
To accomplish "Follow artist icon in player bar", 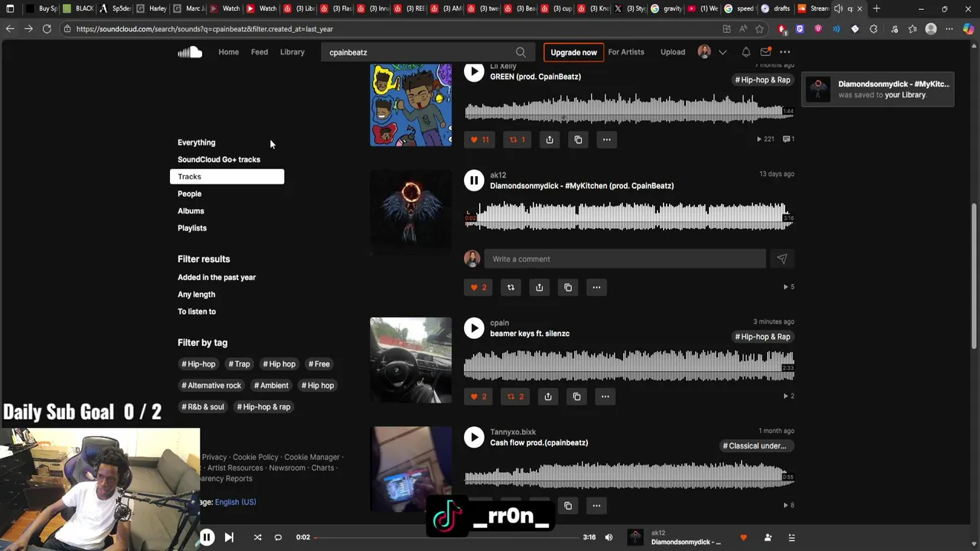I will pyautogui.click(x=768, y=537).
